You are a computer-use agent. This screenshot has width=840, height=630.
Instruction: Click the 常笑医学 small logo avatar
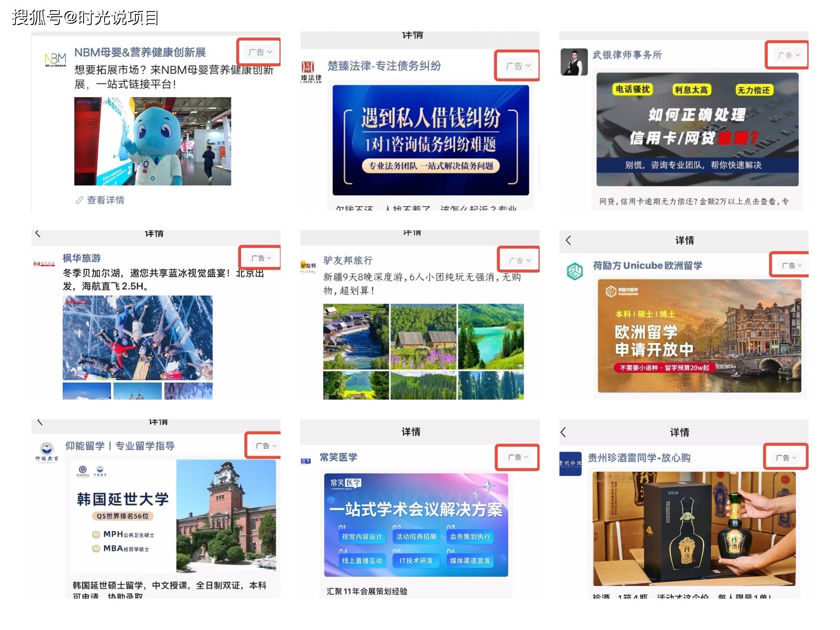pos(306,461)
